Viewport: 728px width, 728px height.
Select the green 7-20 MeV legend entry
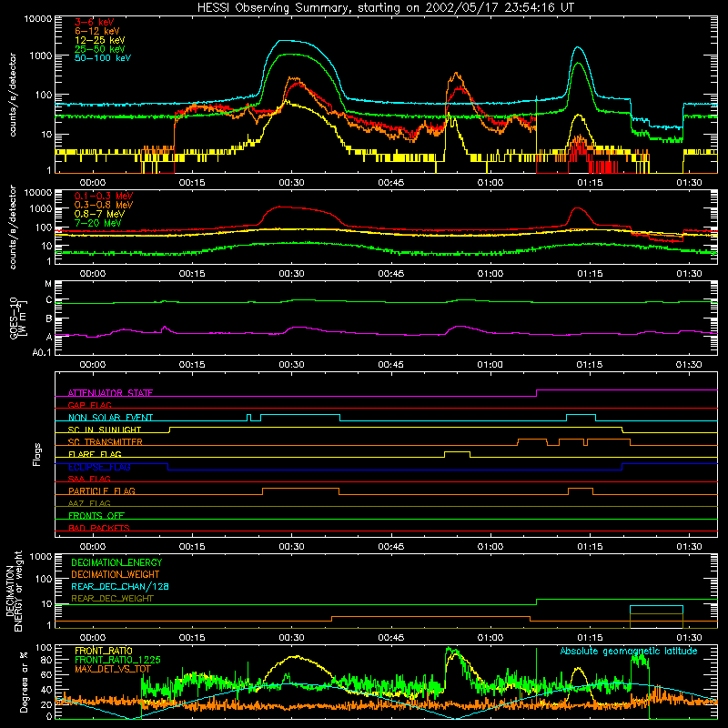(97, 223)
